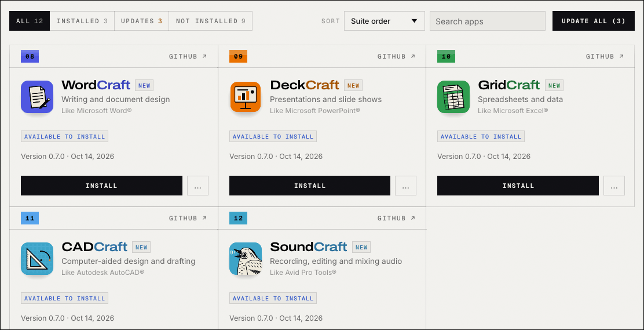The image size is (644, 330).
Task: Switch to the Updates 3 tab
Action: coord(142,21)
